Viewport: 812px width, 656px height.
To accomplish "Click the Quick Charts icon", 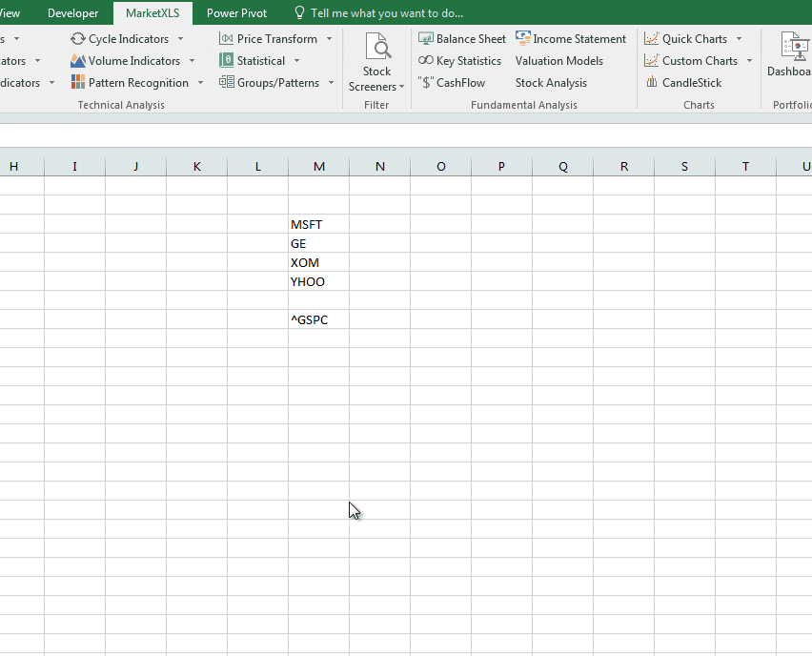I will (652, 38).
